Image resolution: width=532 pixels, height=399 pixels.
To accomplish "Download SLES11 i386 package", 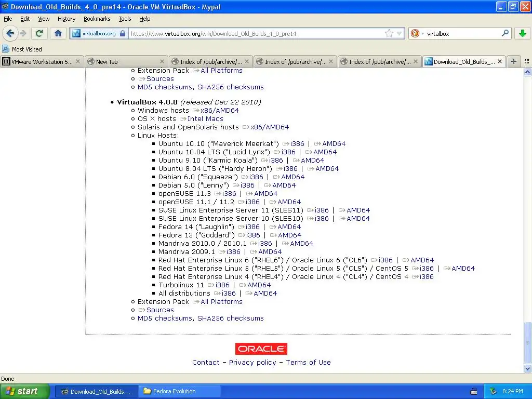I will pos(322,210).
